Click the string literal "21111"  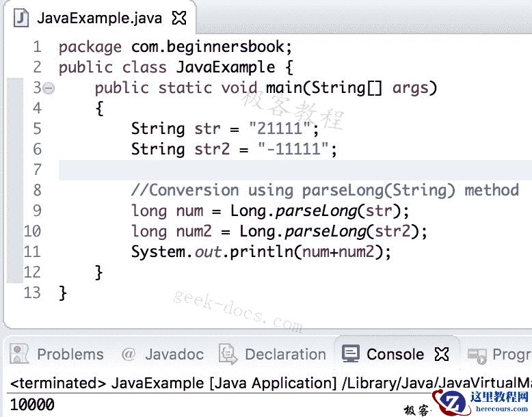click(x=280, y=129)
